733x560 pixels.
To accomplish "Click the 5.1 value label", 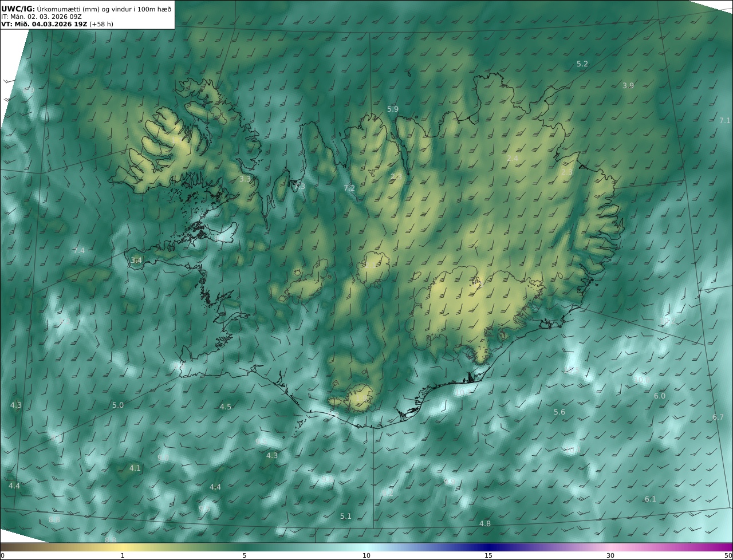I will click(x=346, y=516).
